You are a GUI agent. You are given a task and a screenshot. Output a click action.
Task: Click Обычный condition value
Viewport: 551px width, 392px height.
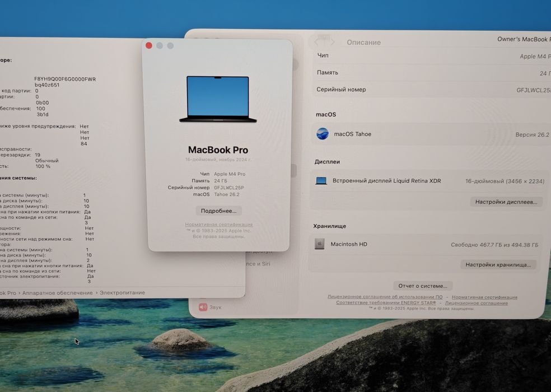(47, 161)
